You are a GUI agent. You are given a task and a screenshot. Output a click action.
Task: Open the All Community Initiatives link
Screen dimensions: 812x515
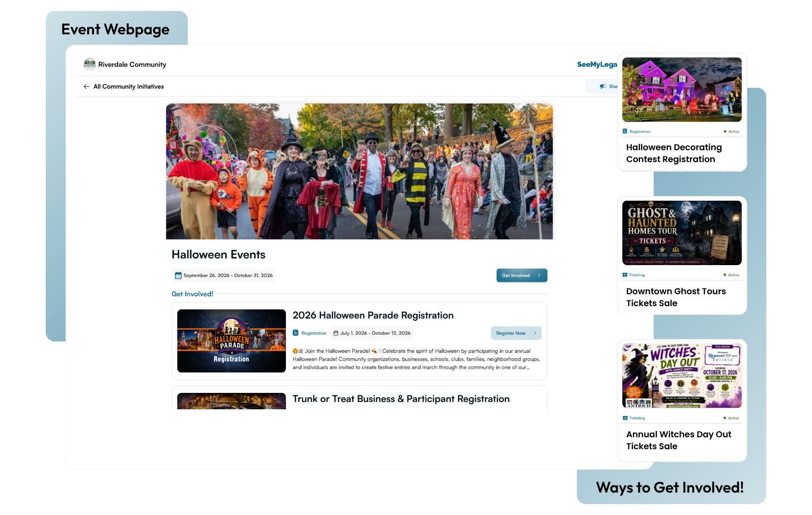pos(128,86)
